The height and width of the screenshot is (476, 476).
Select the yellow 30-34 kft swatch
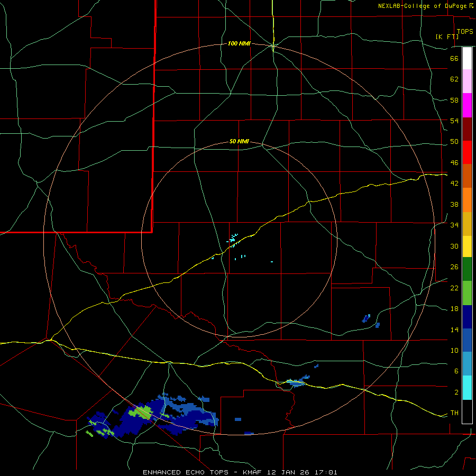[x=467, y=246]
